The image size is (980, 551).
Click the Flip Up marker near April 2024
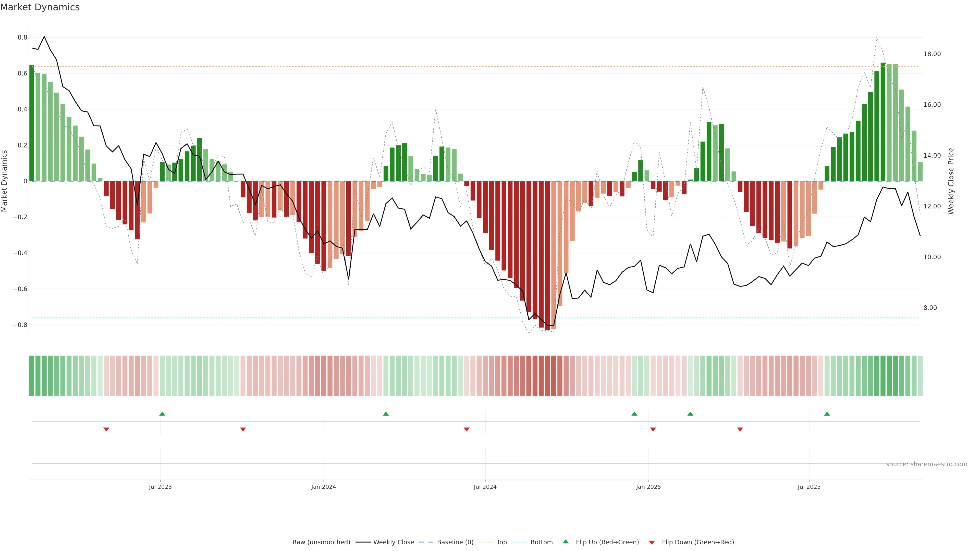coord(386,414)
